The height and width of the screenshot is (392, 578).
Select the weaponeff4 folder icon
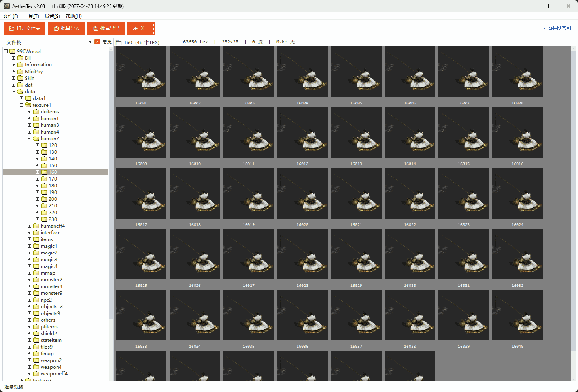click(36, 373)
